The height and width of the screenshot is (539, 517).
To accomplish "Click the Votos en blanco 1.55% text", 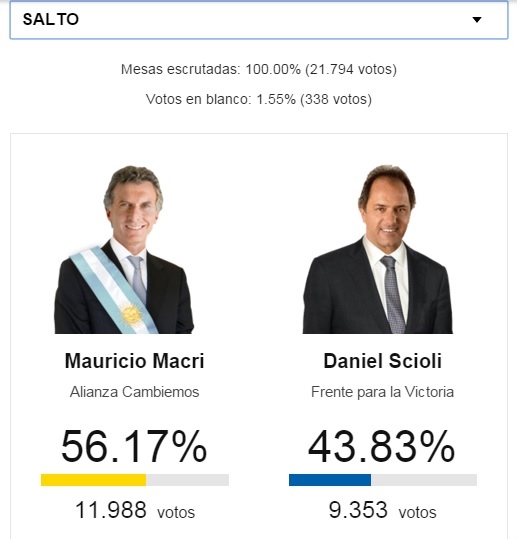I will [x=259, y=99].
